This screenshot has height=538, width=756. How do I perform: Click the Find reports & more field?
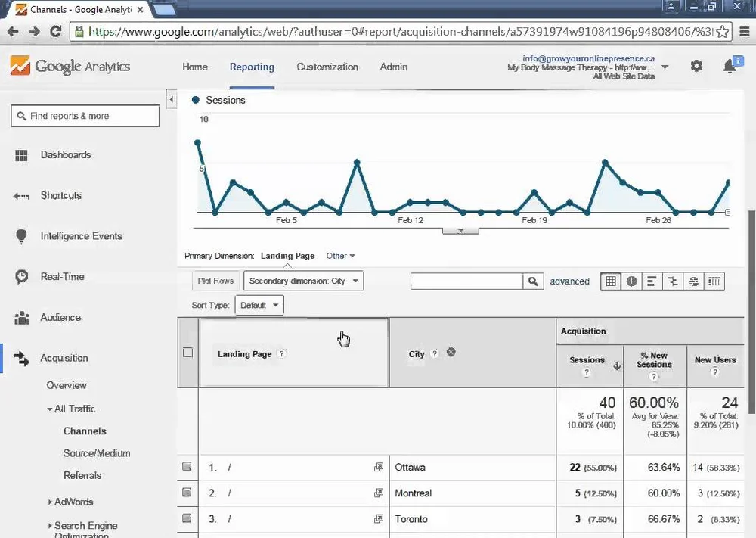click(85, 116)
